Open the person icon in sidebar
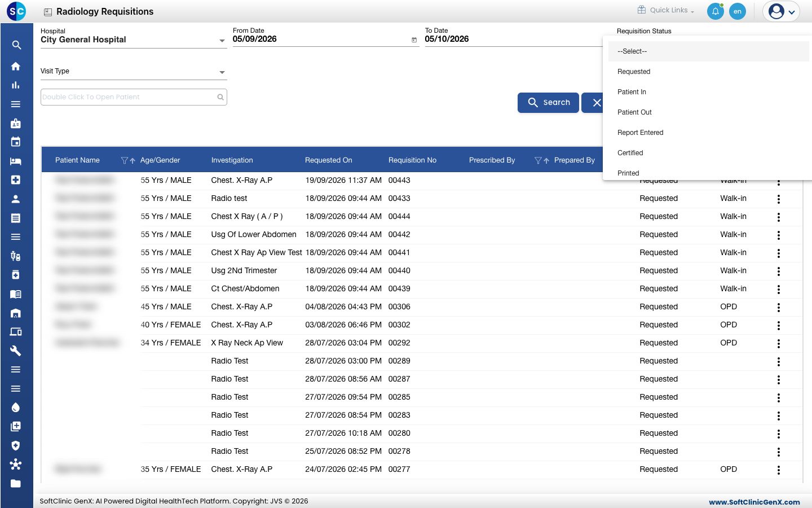 tap(16, 199)
